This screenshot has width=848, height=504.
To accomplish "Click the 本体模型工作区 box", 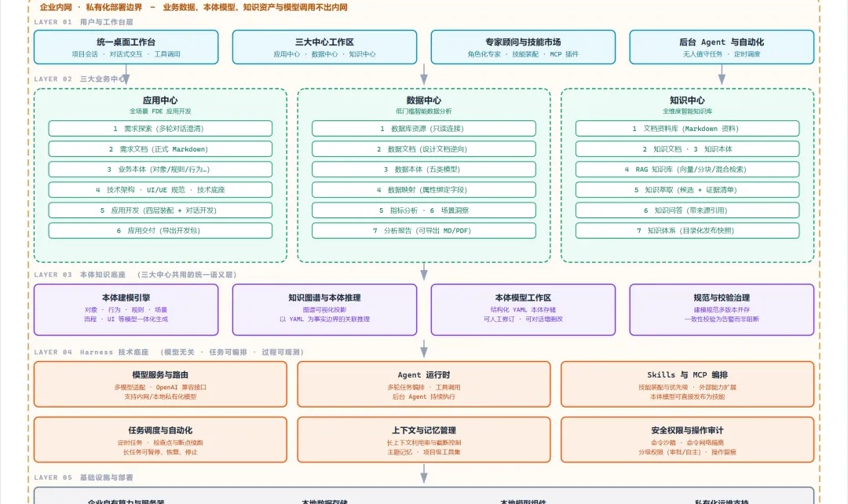I will (x=523, y=310).
